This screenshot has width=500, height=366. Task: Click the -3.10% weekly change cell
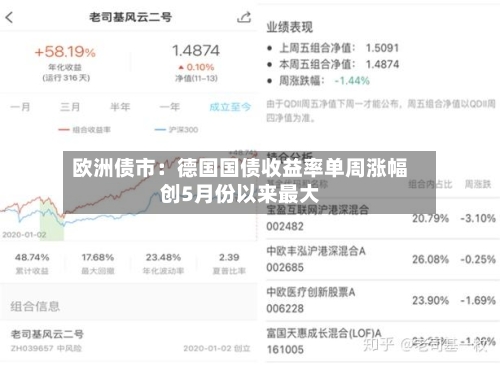point(478,218)
